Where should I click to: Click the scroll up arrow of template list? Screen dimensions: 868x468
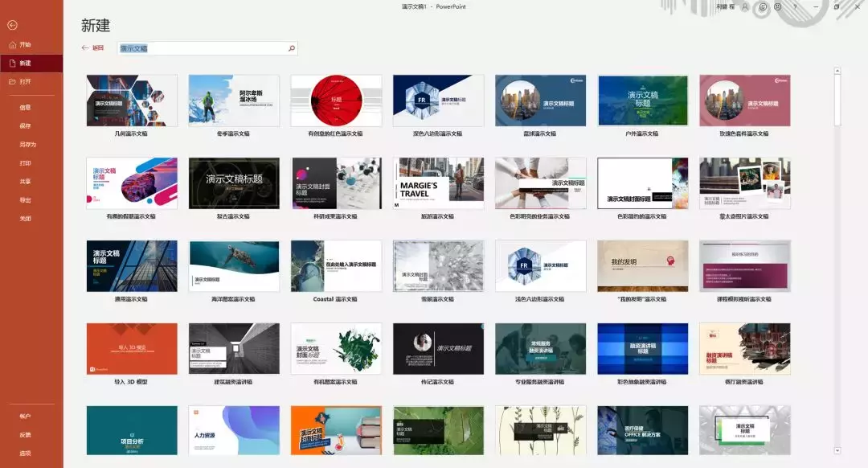point(837,71)
